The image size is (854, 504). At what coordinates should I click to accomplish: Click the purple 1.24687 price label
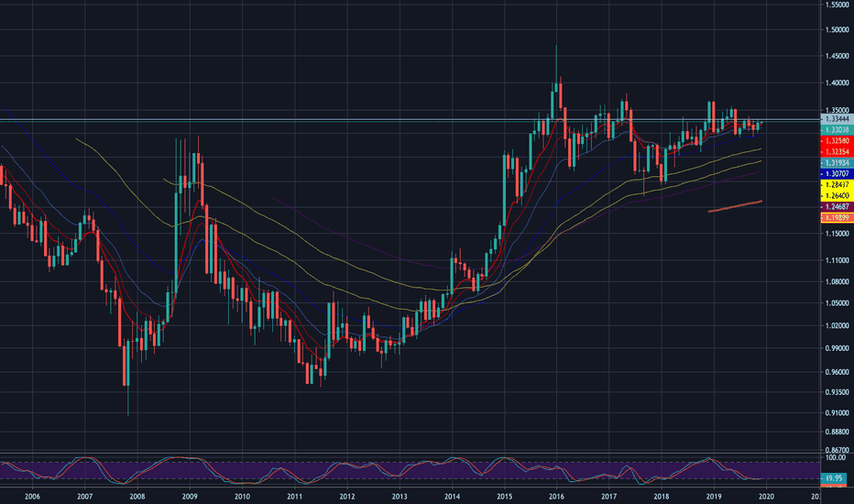[x=836, y=207]
